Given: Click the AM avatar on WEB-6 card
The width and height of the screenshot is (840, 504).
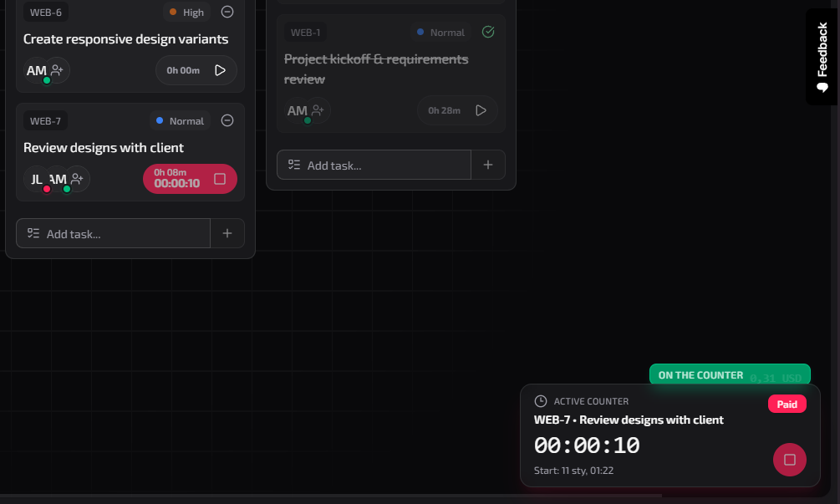Looking at the screenshot, I should (37, 71).
